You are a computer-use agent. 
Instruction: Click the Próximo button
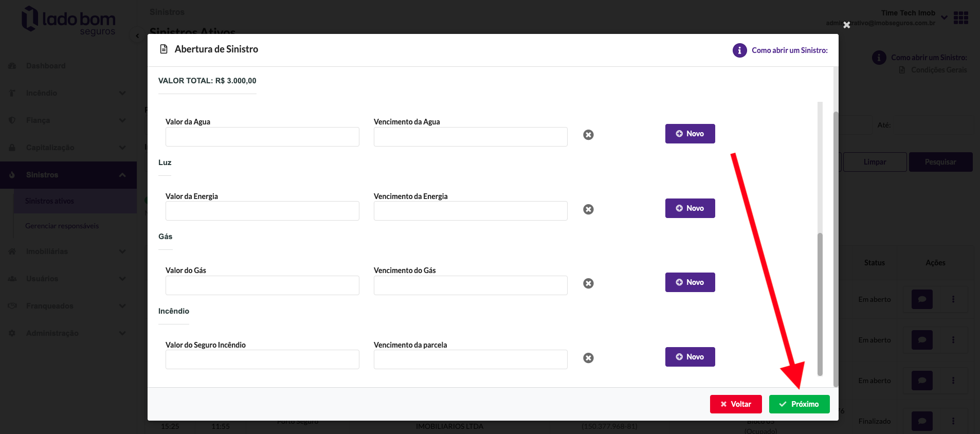pyautogui.click(x=799, y=404)
